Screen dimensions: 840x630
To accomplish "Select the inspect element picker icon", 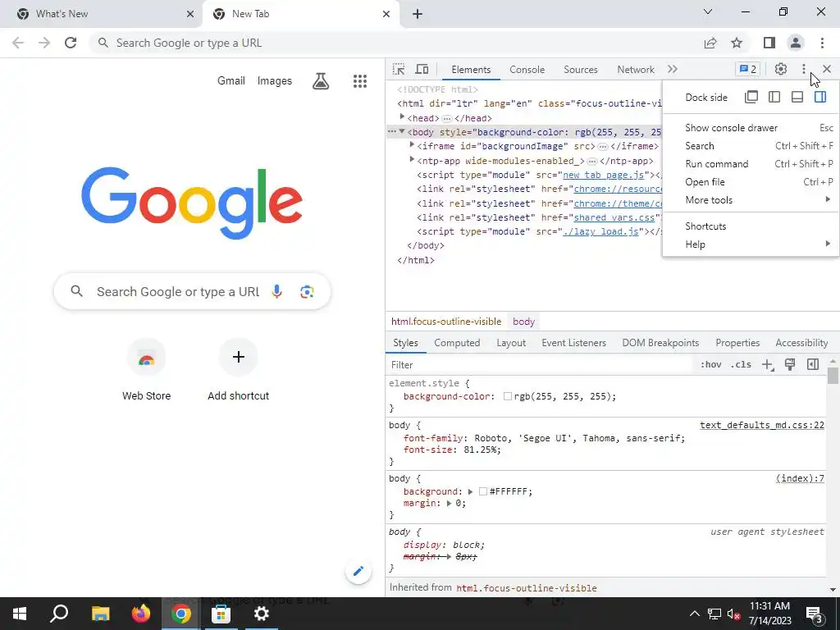I will [399, 69].
